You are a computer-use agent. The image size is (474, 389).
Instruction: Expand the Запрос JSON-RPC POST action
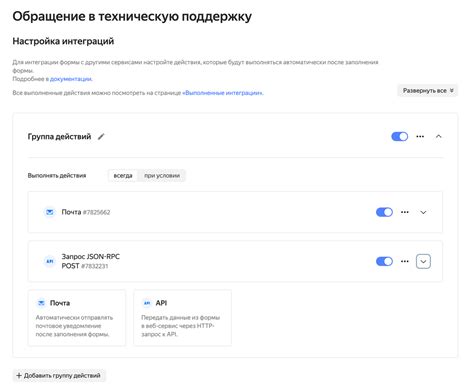[x=423, y=261]
